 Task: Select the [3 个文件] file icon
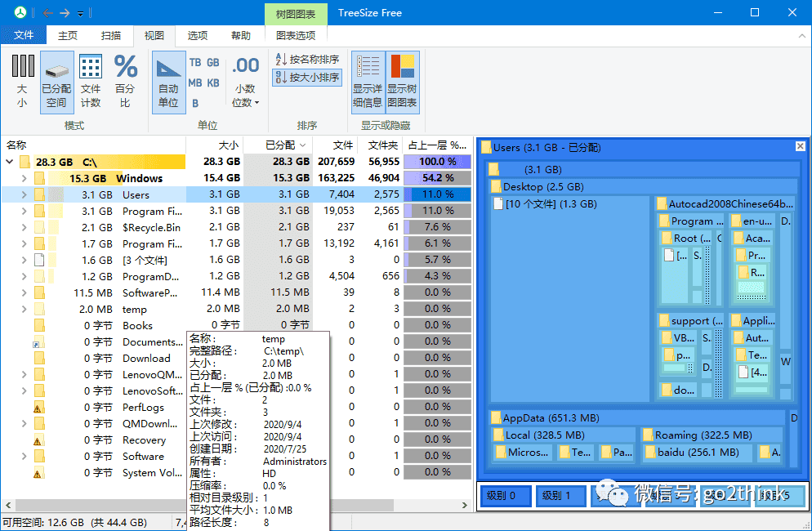tap(39, 260)
